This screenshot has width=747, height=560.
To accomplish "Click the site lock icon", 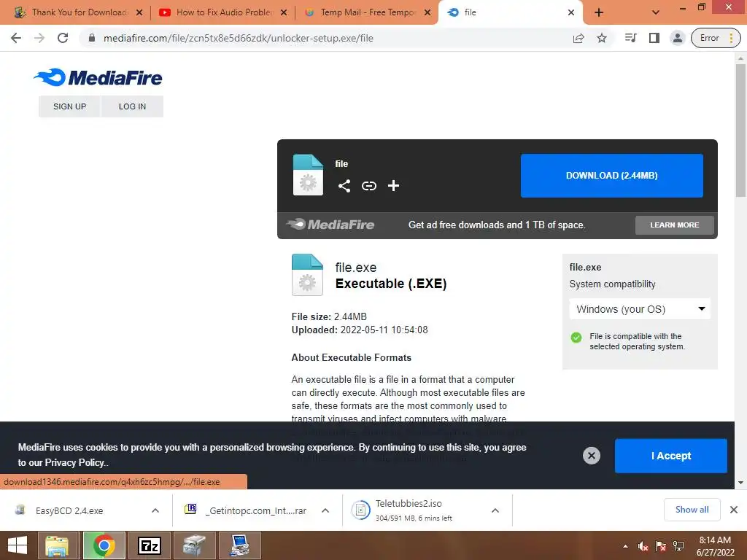I will [91, 38].
